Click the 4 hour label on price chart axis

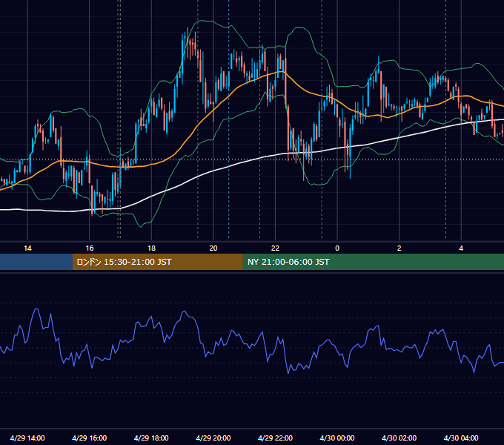point(461,248)
